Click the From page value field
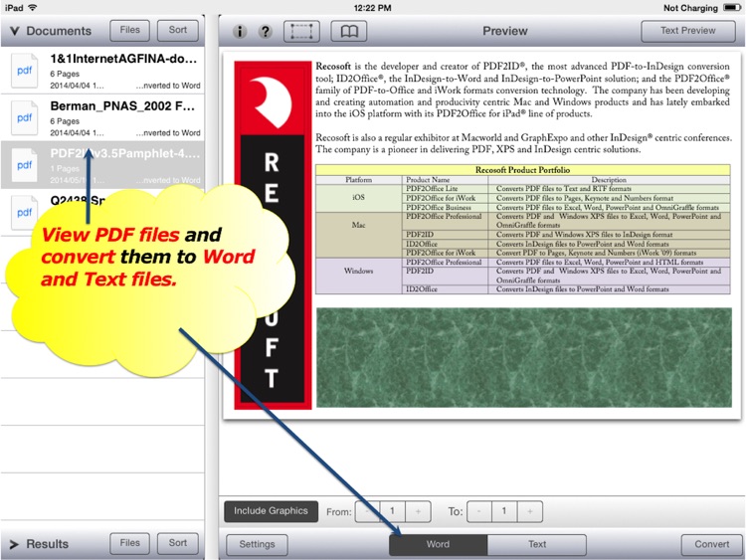746x560 pixels. click(x=392, y=511)
